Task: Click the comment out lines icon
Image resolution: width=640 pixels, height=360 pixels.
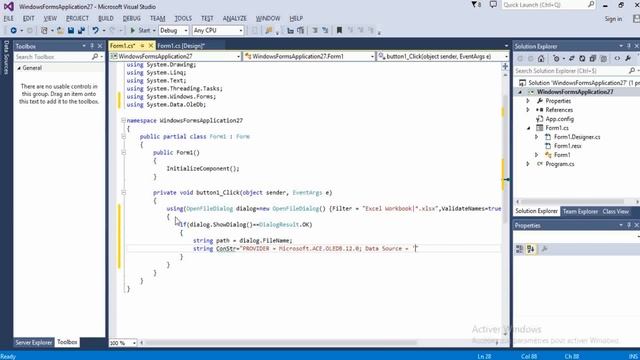Action: (315, 31)
